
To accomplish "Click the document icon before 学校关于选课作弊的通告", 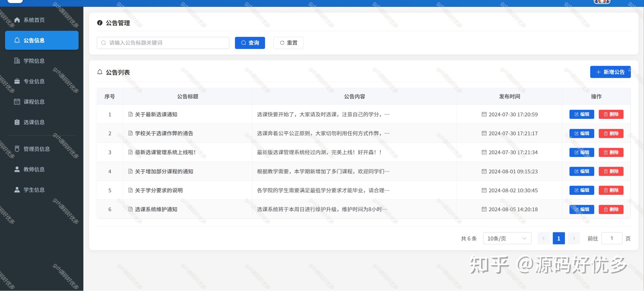I will 130,133.
